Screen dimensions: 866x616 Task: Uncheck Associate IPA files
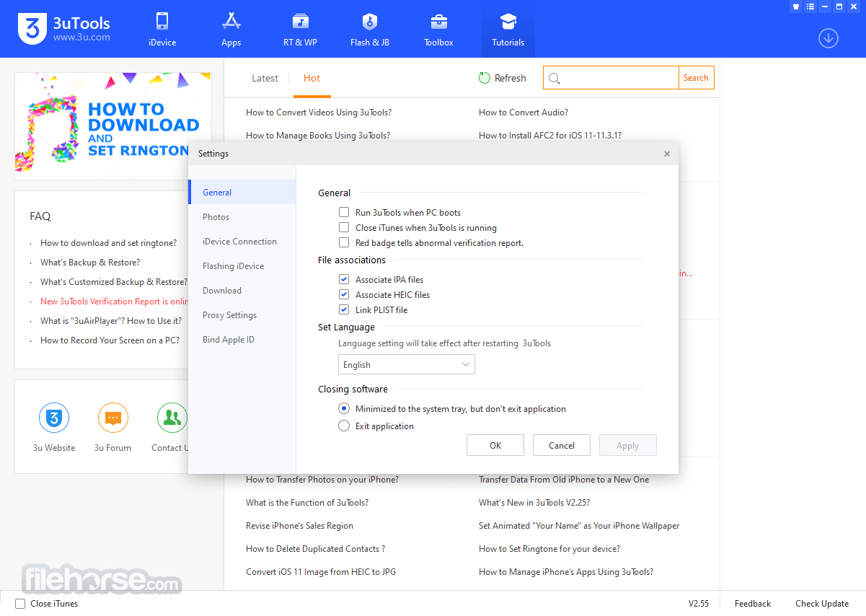click(344, 280)
